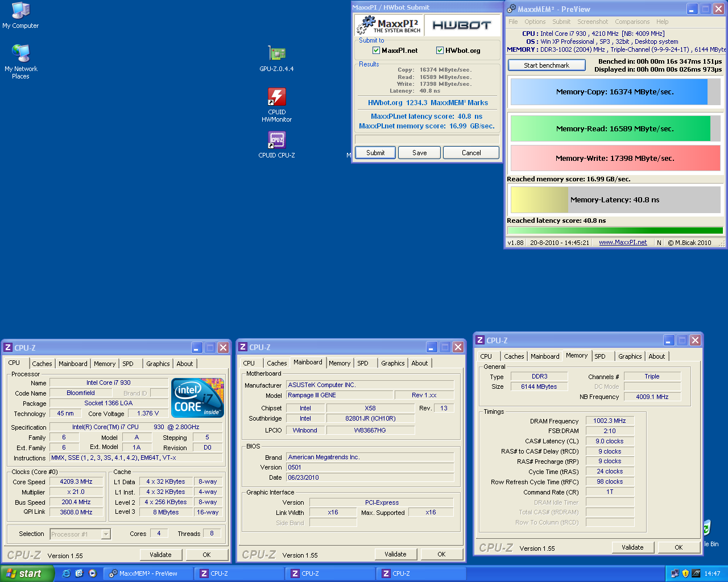Open the Options menu in MaxxMEM²
Image resolution: width=728 pixels, height=582 pixels.
[x=535, y=22]
